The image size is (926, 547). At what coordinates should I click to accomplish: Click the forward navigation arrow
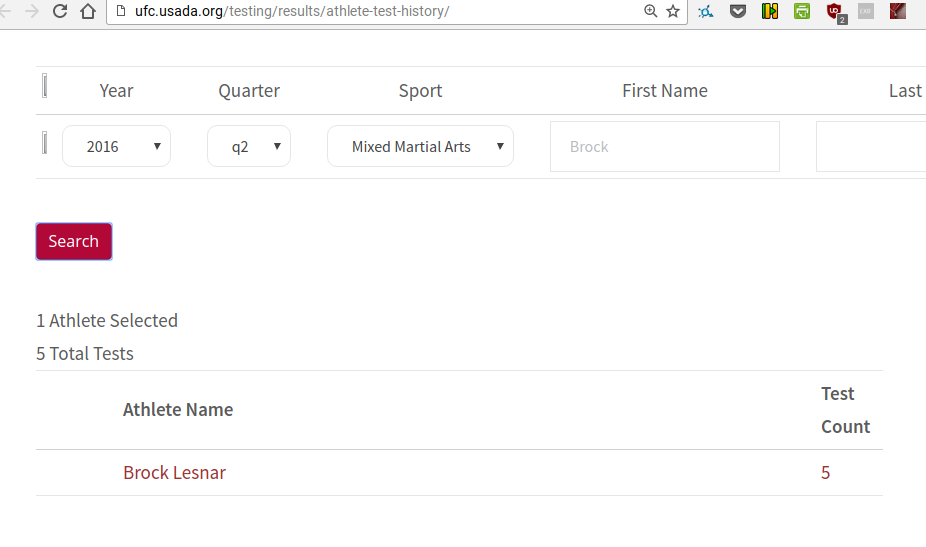click(32, 11)
